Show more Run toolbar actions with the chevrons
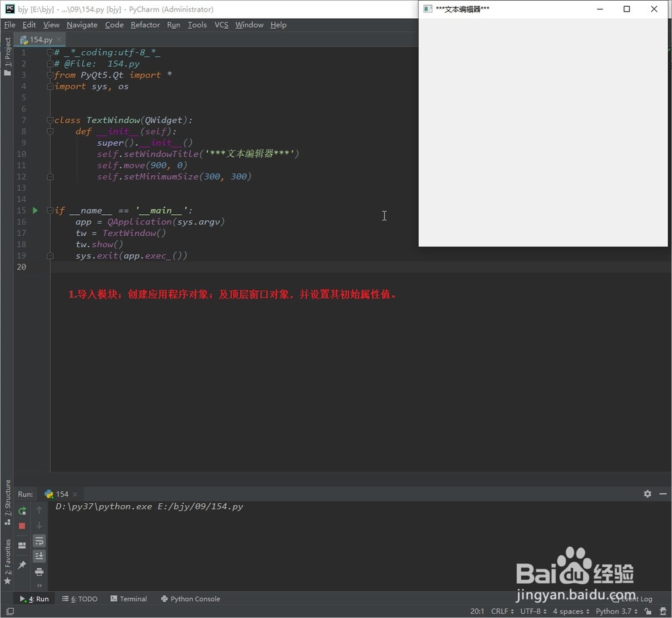672x618 pixels. (x=39, y=586)
